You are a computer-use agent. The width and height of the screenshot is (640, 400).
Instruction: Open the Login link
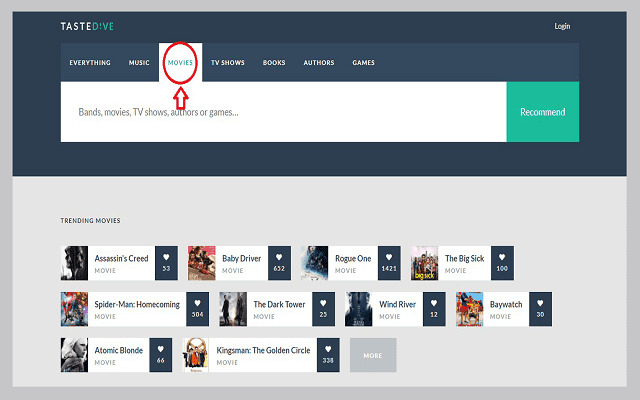(x=562, y=26)
